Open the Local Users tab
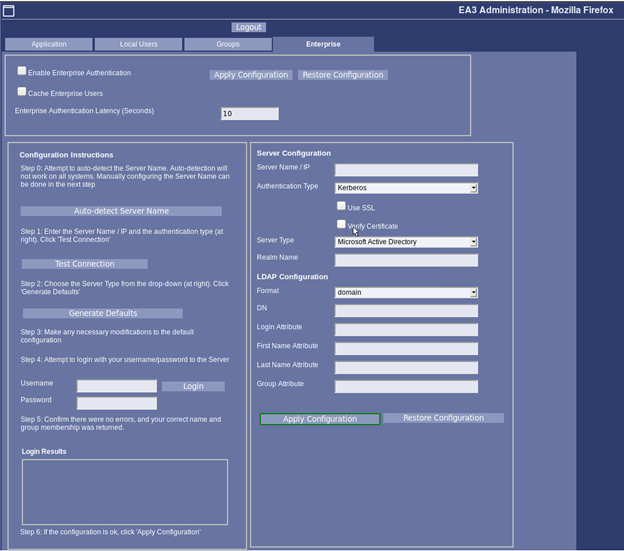The image size is (624, 551). click(x=138, y=44)
